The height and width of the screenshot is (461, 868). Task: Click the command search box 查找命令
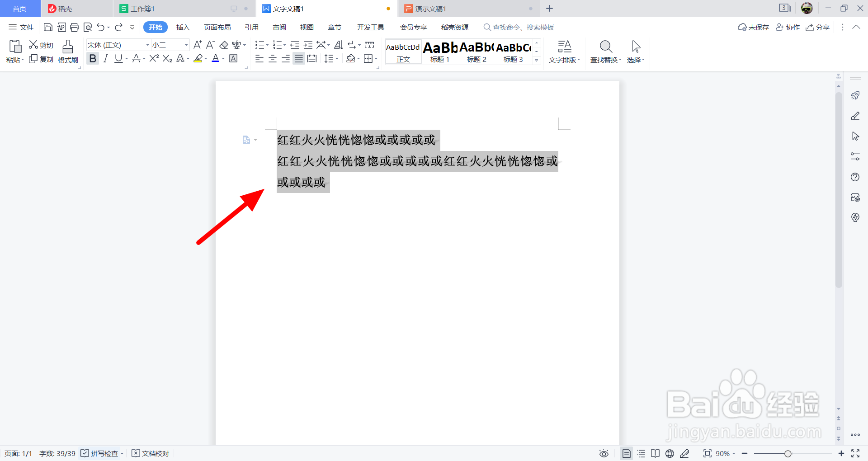519,27
